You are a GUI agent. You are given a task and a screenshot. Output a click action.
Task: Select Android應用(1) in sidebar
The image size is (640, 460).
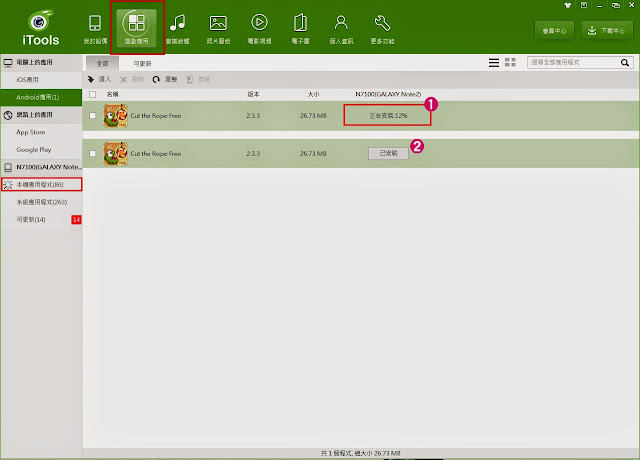[41, 97]
